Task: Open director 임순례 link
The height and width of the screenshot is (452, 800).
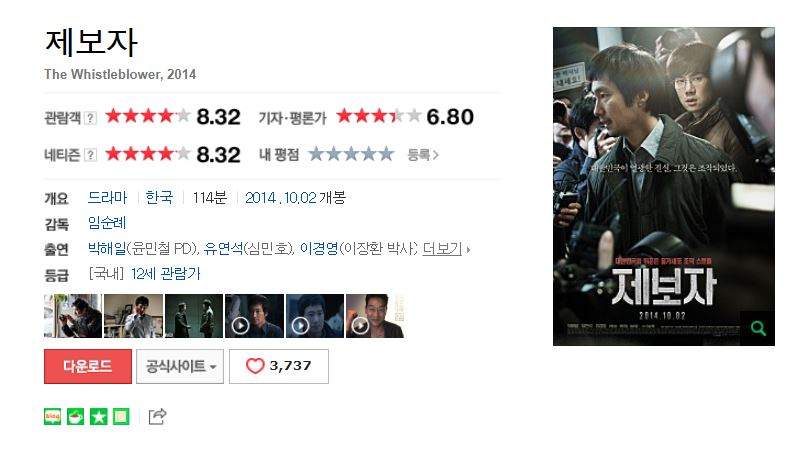Action: 107,223
